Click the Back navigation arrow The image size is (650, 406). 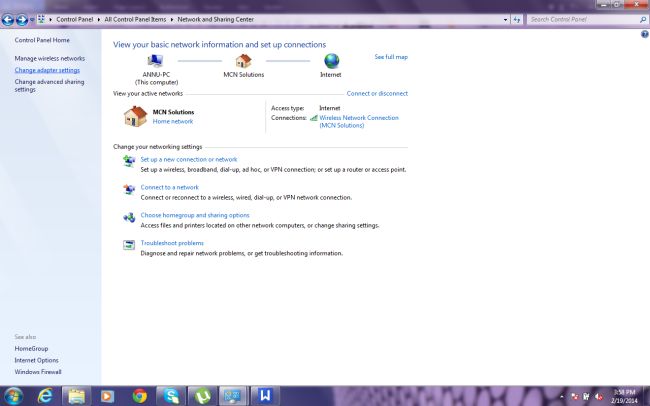tap(8, 19)
